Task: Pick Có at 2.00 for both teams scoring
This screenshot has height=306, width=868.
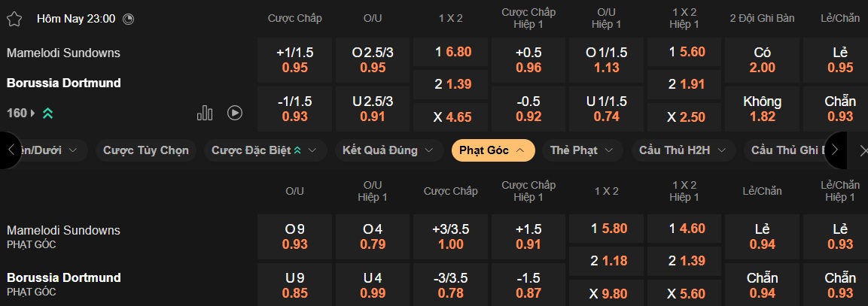Action: (762, 60)
